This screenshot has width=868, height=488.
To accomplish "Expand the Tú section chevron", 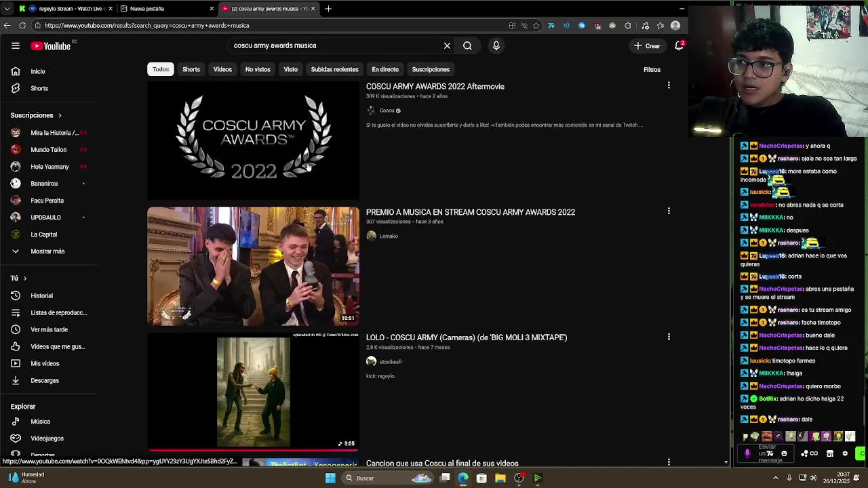I will click(x=25, y=279).
